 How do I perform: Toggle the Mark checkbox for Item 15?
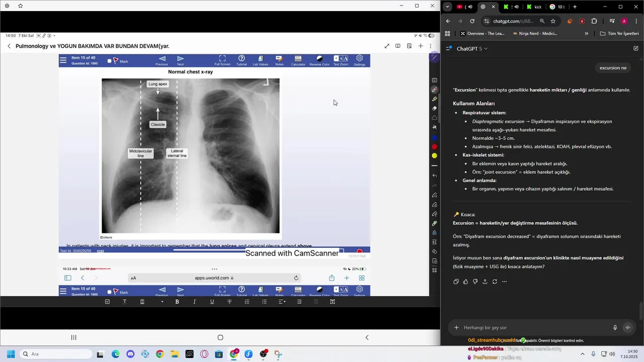click(109, 61)
